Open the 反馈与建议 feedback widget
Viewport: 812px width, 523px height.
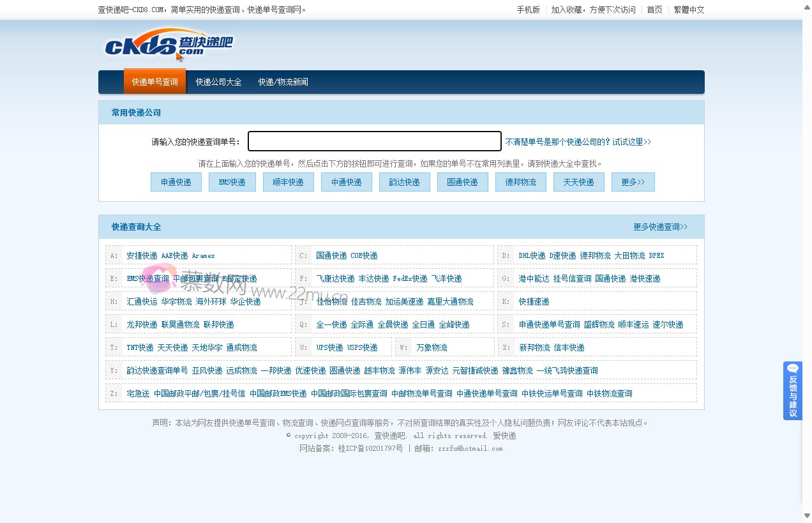tap(792, 391)
